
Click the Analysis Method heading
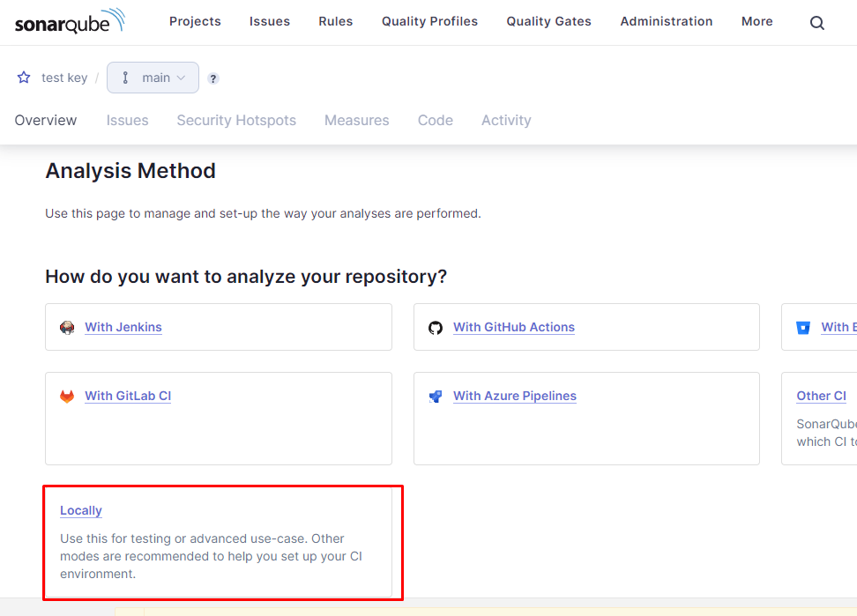(x=130, y=171)
